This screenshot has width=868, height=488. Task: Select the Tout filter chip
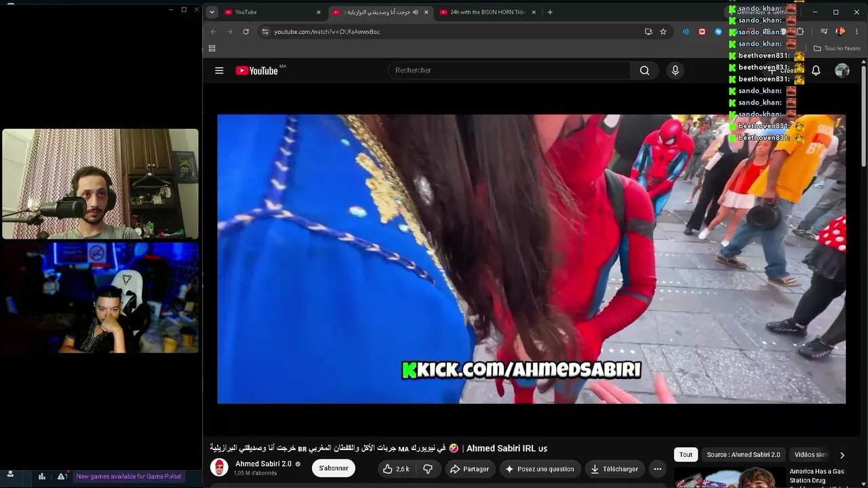686,455
